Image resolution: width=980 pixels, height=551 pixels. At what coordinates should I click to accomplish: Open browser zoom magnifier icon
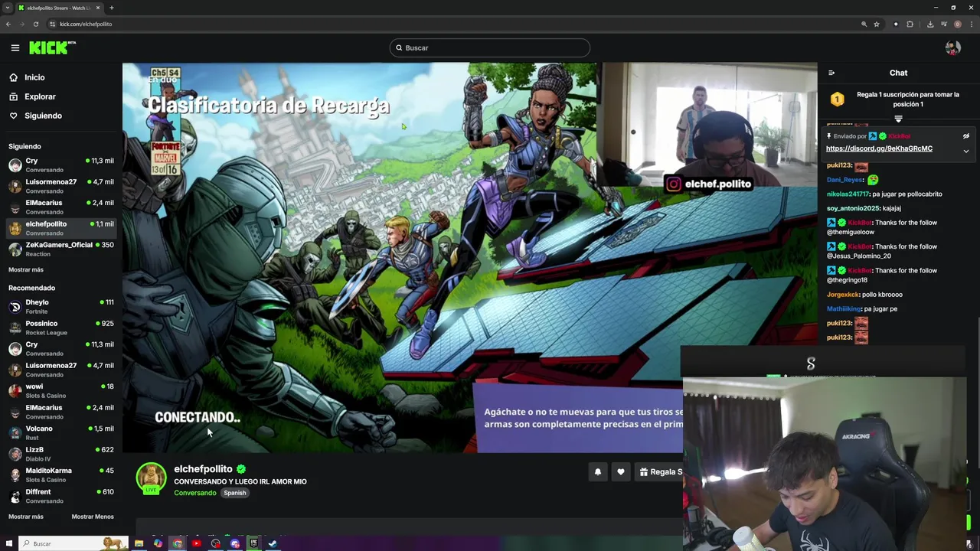864,24
